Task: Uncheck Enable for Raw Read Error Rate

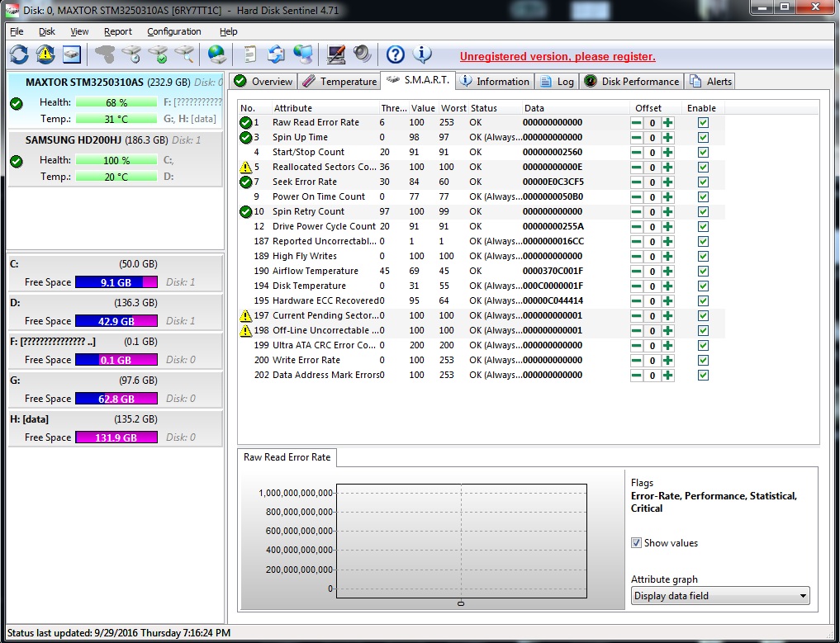Action: pos(703,122)
